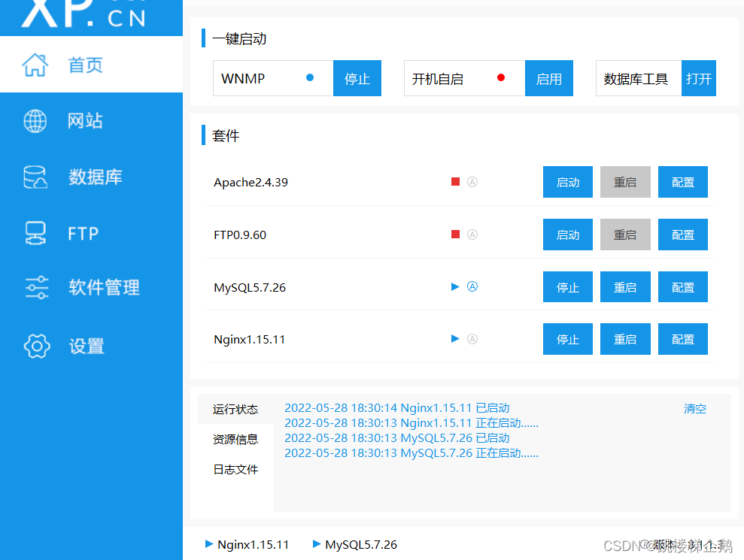Open the FTP menu item

91,233
